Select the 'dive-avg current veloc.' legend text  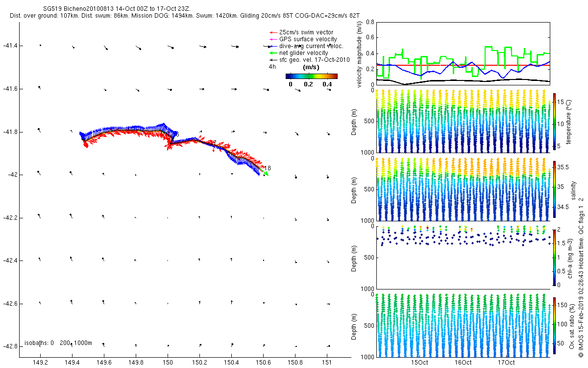(x=311, y=46)
